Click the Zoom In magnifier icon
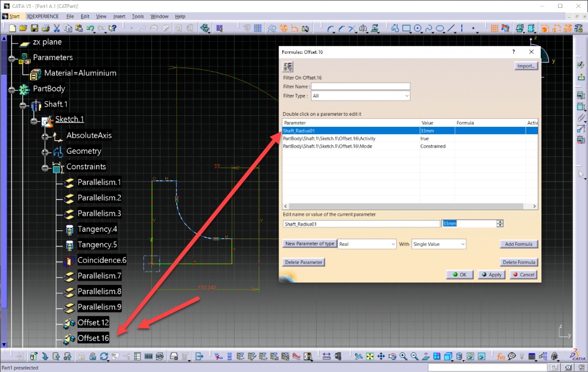588x372 pixels. pos(403,356)
